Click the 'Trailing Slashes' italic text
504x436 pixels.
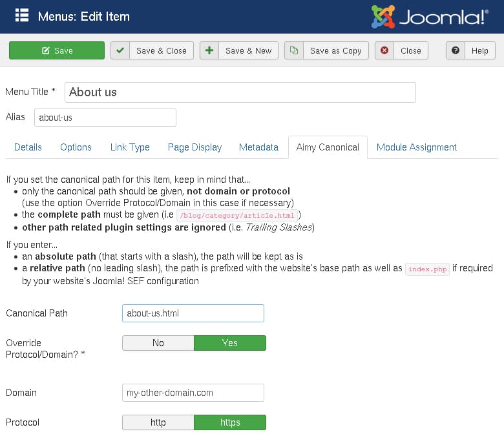click(279, 227)
